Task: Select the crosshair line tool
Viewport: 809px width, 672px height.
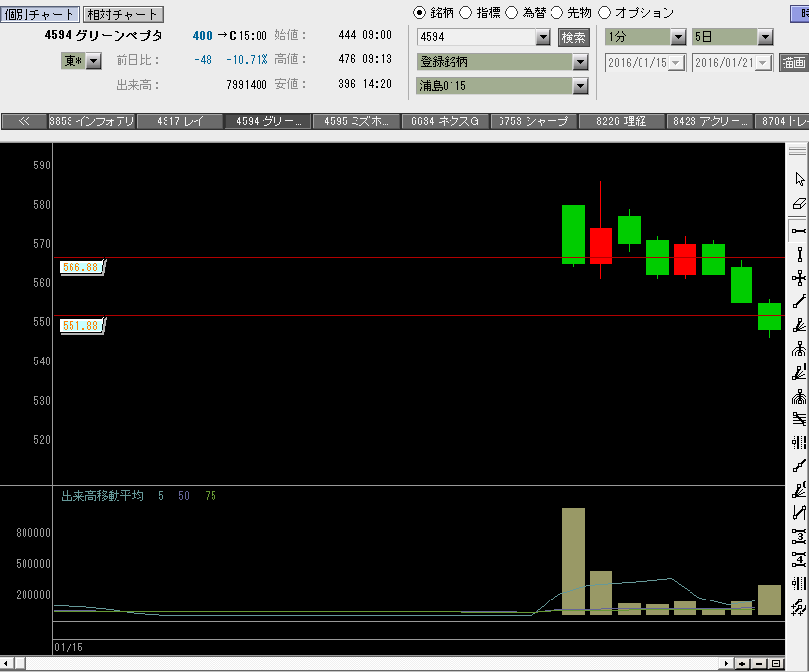Action: [799, 279]
